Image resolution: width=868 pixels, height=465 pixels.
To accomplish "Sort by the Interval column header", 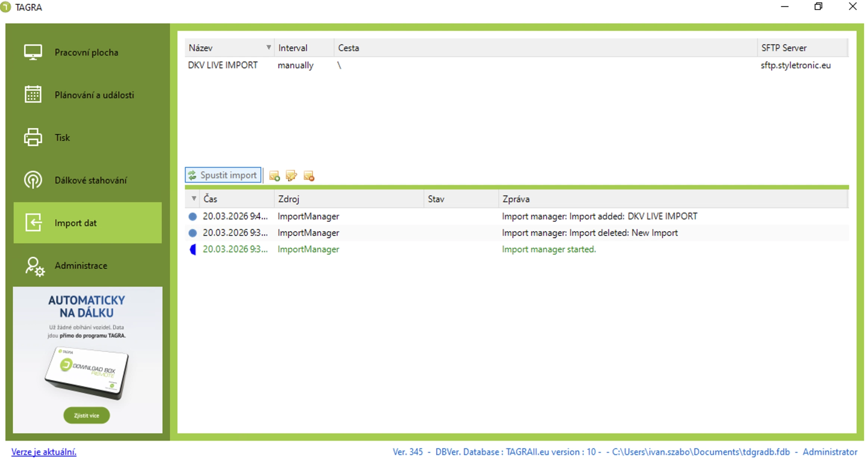I will click(304, 48).
